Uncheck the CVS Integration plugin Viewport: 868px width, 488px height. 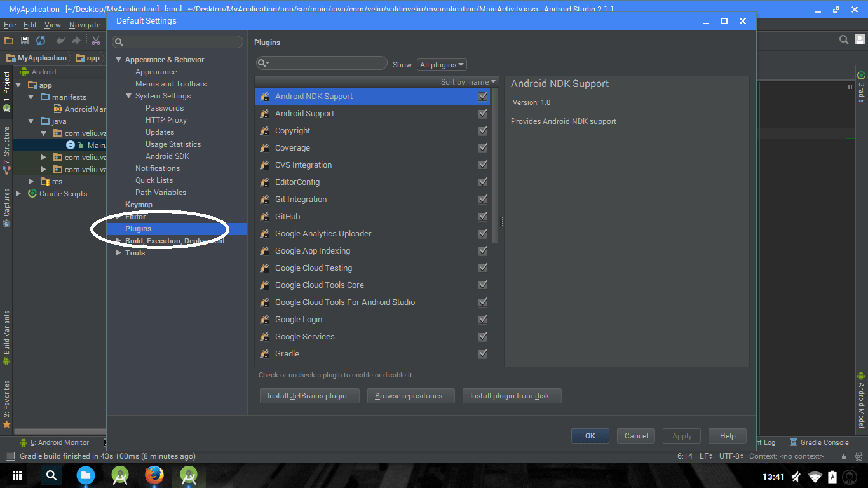(x=482, y=165)
